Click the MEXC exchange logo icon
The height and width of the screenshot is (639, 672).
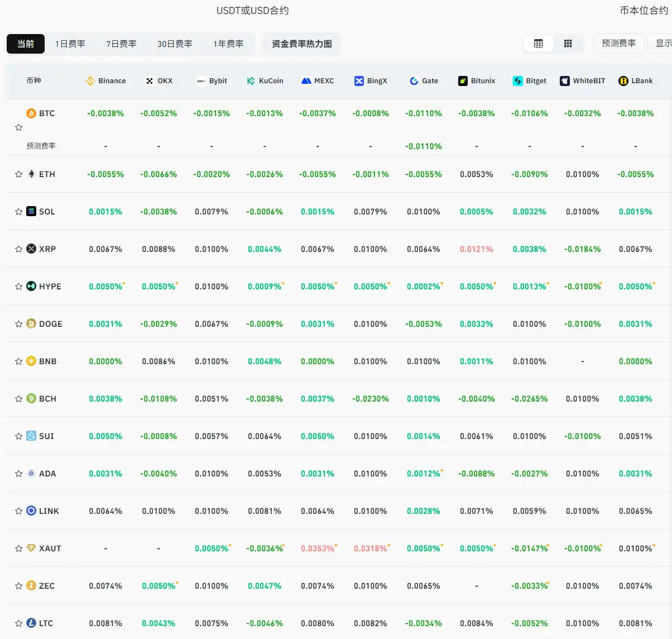[306, 81]
